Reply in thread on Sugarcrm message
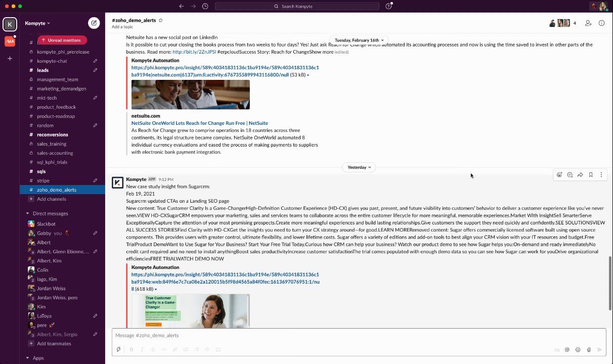This screenshot has height=364, width=613. pyautogui.click(x=570, y=175)
